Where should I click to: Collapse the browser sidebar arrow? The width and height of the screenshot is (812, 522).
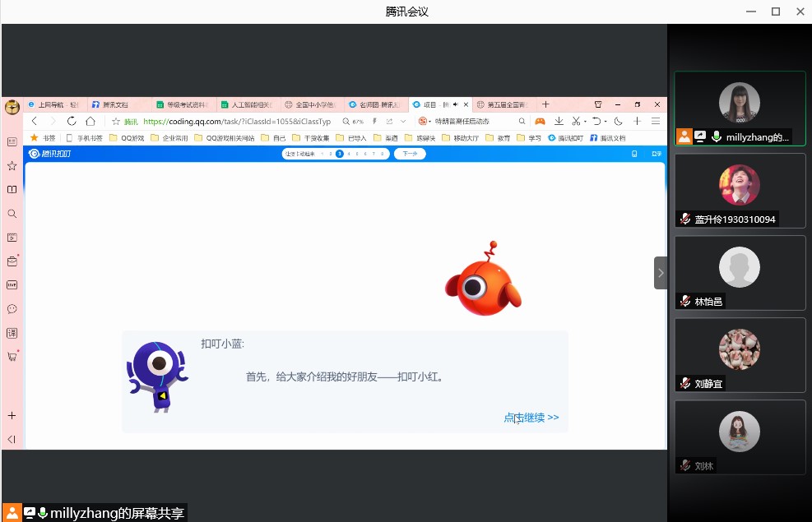click(12, 439)
